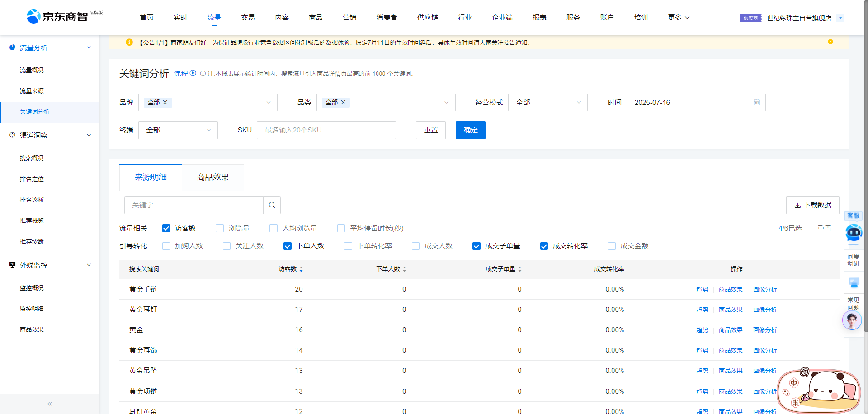Open the 经营模式 dropdown
The image size is (868, 414).
(547, 103)
